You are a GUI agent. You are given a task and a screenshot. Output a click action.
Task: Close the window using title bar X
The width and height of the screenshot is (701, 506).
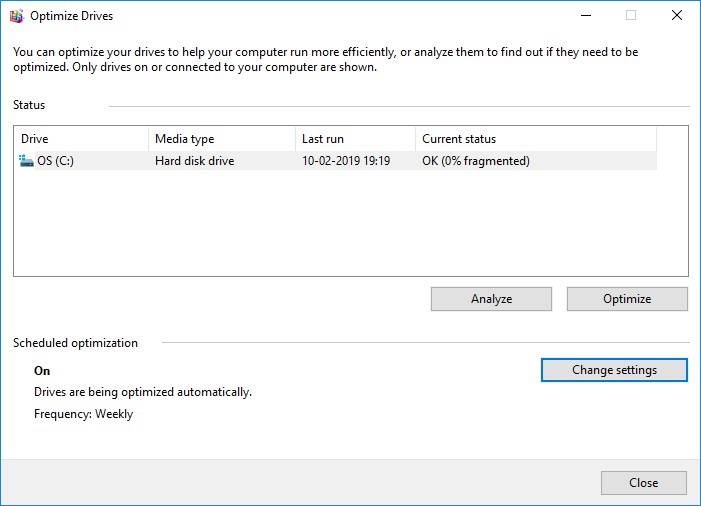pos(677,16)
